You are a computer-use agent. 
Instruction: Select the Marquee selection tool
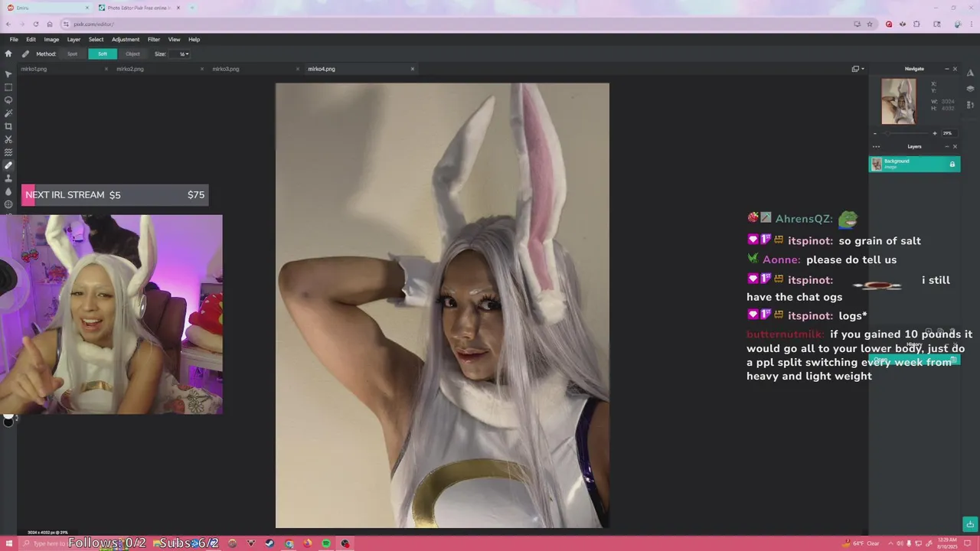point(8,87)
